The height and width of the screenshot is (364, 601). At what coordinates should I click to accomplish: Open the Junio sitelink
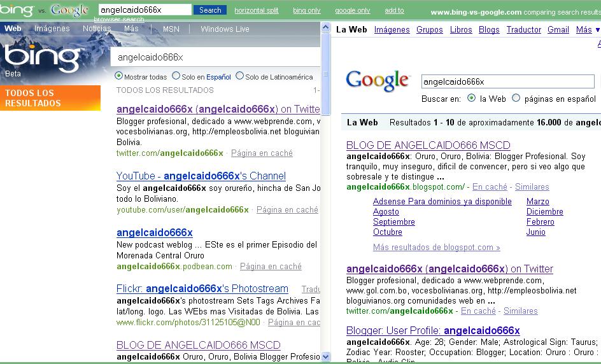(536, 232)
